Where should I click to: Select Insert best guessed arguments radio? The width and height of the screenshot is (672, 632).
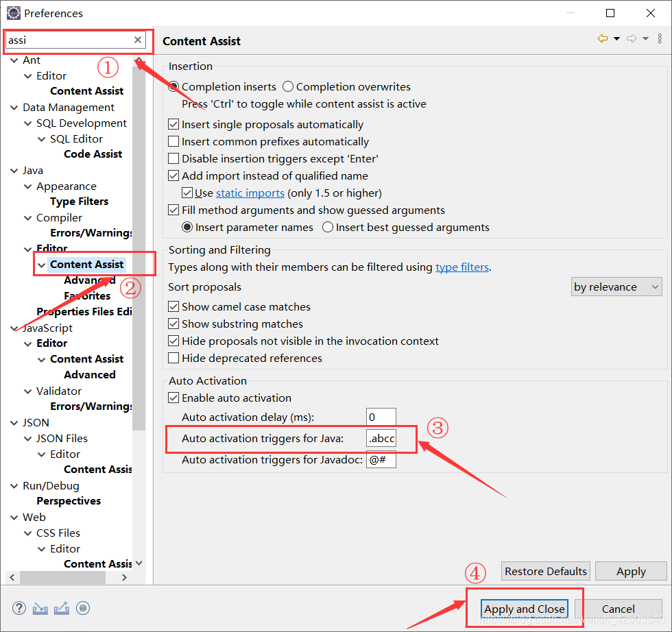(x=328, y=227)
